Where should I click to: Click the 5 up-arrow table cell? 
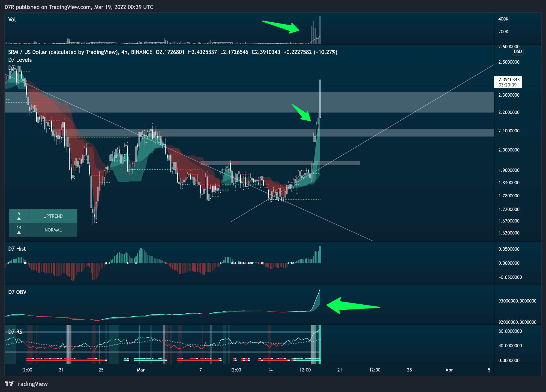coord(19,216)
